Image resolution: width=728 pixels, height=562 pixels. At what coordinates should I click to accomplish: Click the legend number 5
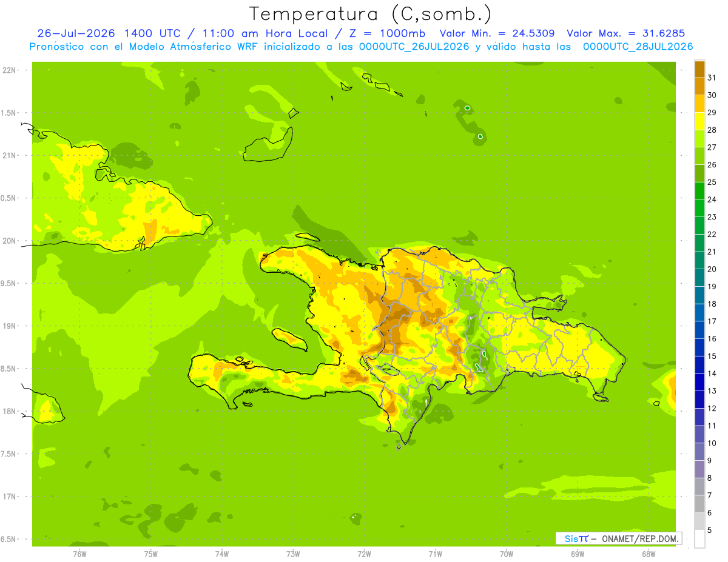[710, 530]
